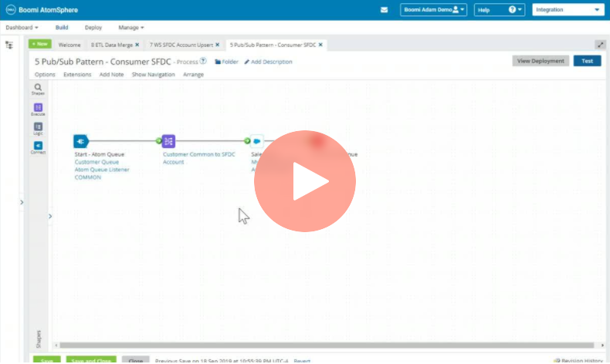The image size is (610, 364).
Task: Open Revision History
Action: point(578,361)
